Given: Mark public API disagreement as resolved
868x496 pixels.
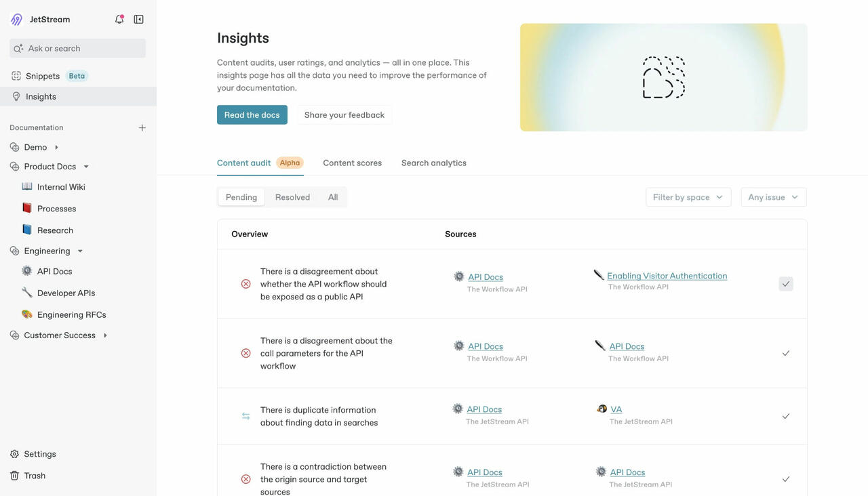Looking at the screenshot, I should coord(786,284).
